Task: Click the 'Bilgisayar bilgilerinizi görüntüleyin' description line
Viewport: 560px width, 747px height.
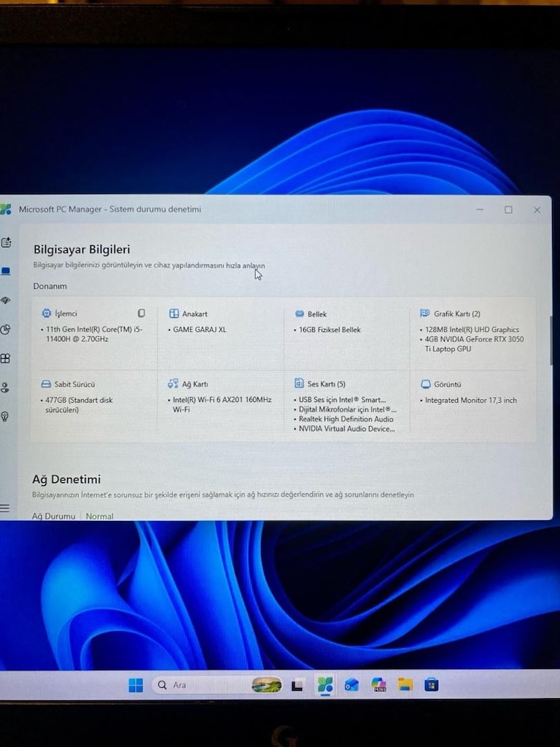Action: [x=149, y=265]
